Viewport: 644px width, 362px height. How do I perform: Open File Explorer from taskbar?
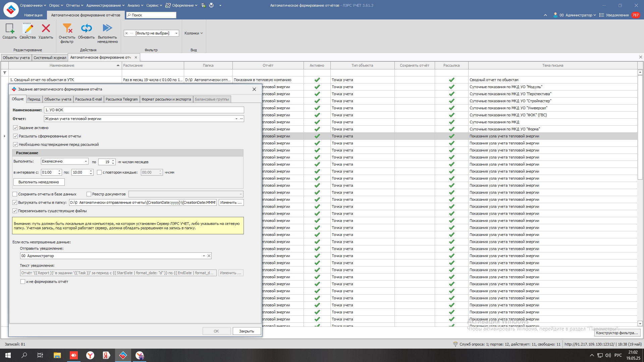pyautogui.click(x=57, y=355)
